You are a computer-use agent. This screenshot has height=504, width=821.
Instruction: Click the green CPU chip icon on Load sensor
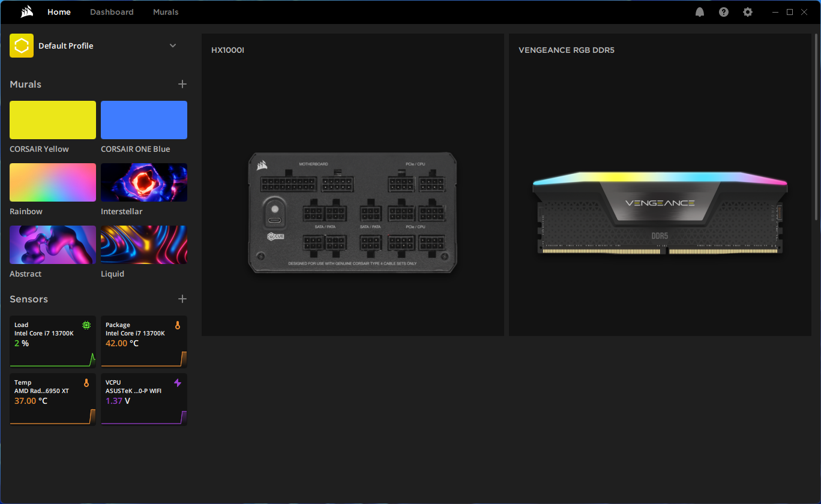tap(86, 325)
